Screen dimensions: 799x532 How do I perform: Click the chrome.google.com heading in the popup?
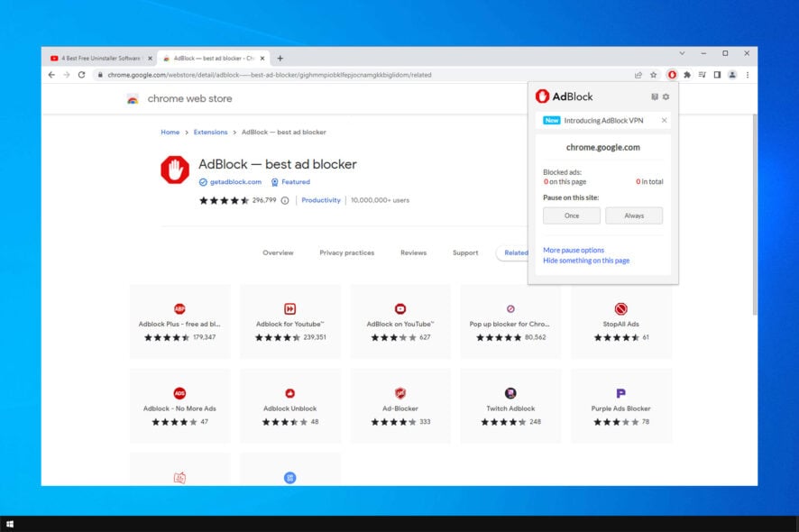coord(602,148)
